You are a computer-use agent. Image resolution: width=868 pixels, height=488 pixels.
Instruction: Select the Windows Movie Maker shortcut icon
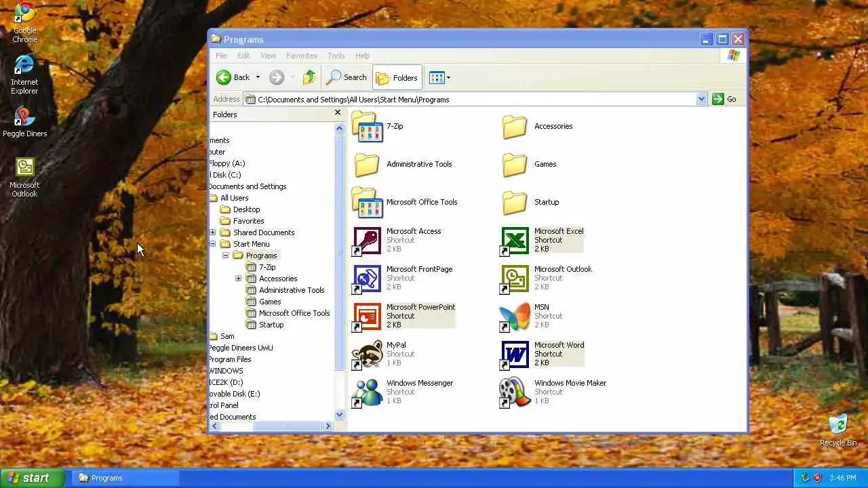[x=515, y=392]
